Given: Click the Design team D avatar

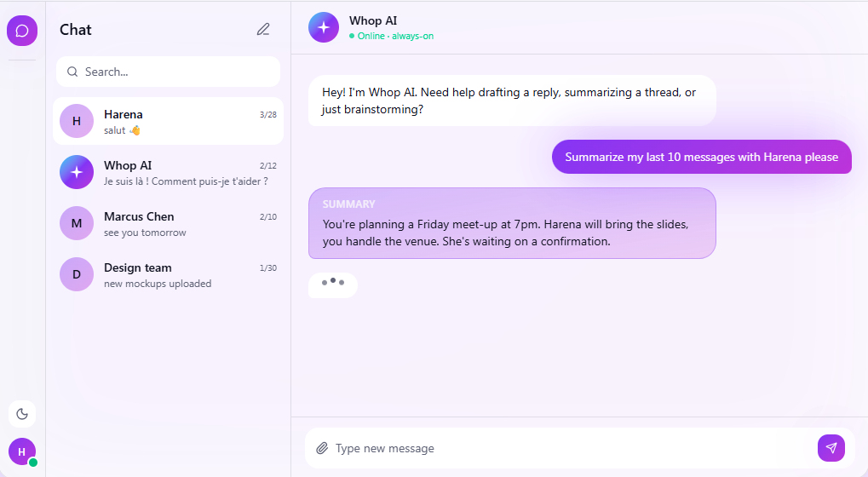Looking at the screenshot, I should [x=77, y=274].
